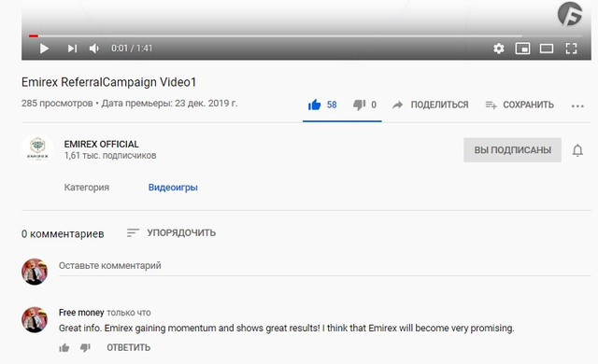Click the только что comment timestamp
Image resolution: width=598 pixels, height=364 pixels.
point(129,313)
